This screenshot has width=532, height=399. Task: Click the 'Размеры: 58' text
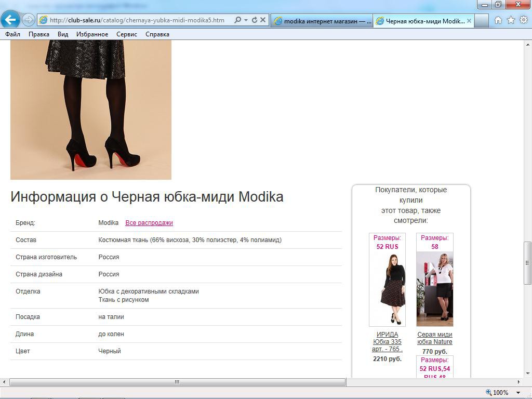435,242
